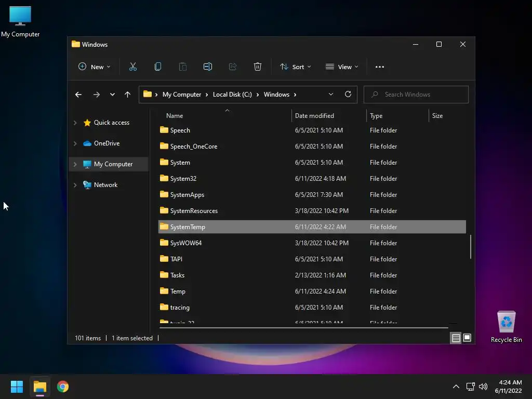Go forward with the right arrow
This screenshot has height=399, width=532.
coord(96,95)
